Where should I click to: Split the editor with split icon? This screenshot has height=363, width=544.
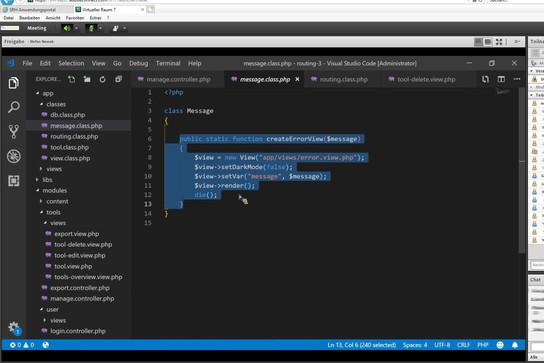(x=501, y=79)
